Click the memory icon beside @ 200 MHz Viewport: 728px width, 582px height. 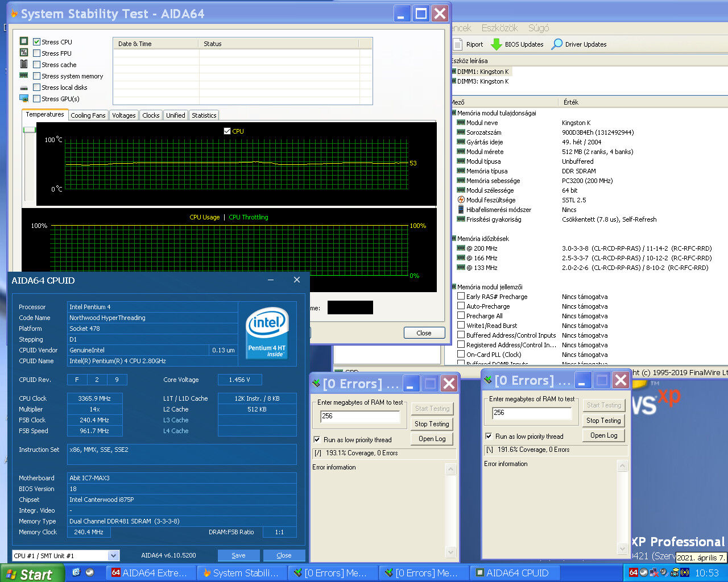(461, 248)
